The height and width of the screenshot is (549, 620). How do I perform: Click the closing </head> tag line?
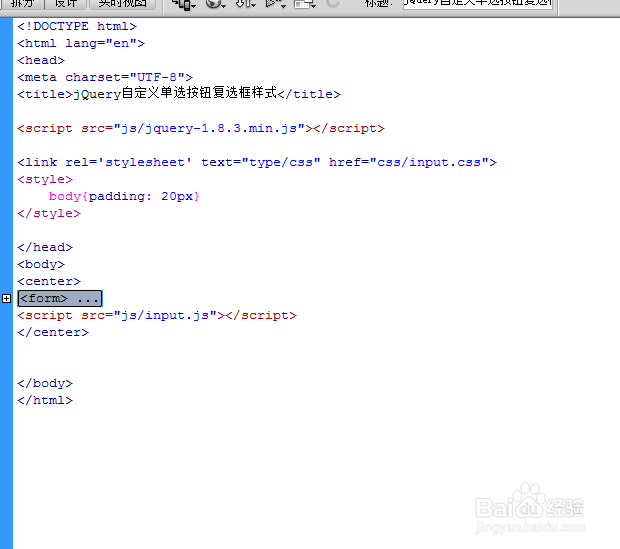[45, 248]
